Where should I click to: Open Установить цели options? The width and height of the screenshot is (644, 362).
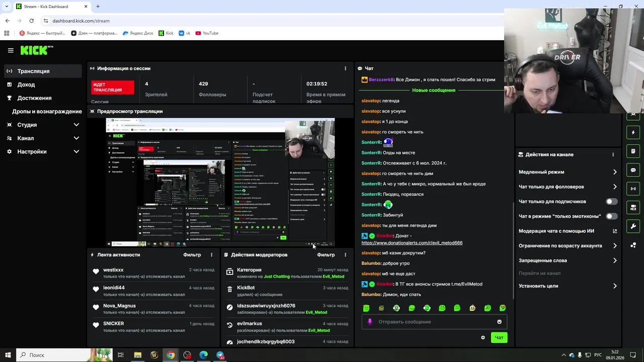click(x=568, y=286)
